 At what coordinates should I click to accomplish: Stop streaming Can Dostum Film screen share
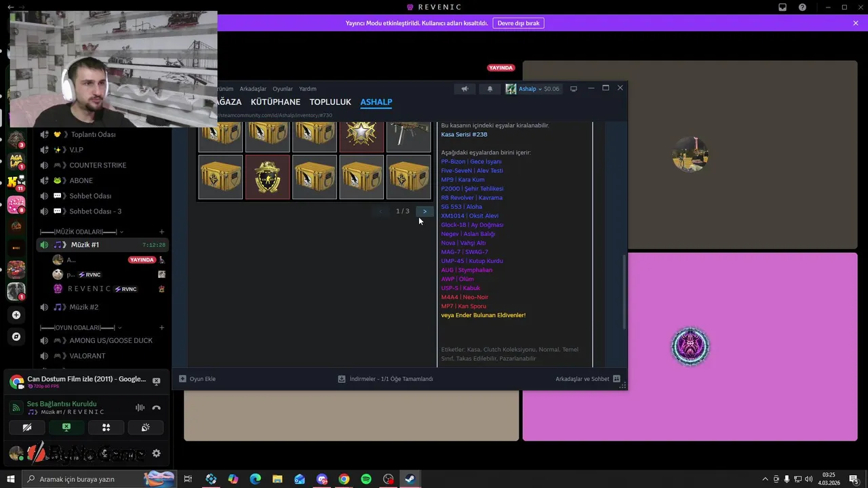coord(157,382)
